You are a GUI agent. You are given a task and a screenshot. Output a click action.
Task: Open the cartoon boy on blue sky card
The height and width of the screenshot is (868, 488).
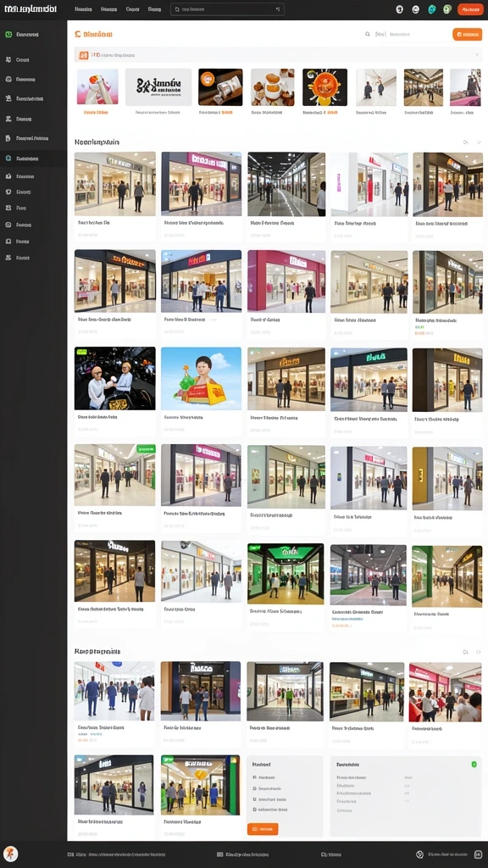(202, 392)
